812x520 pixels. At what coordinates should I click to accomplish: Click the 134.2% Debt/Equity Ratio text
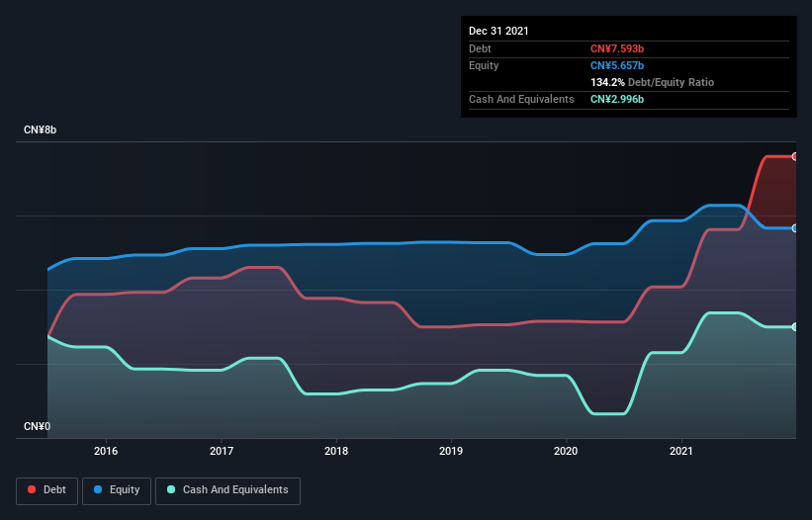(x=652, y=82)
